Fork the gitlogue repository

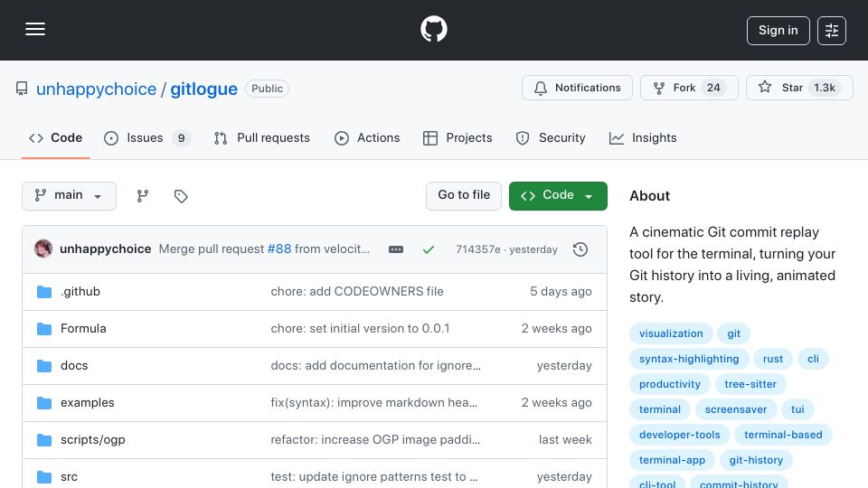point(689,88)
